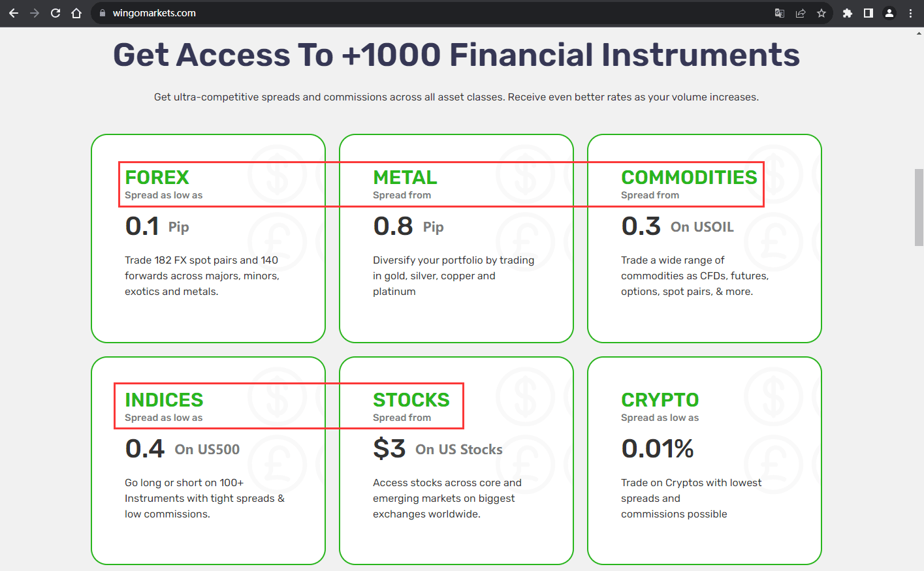Image resolution: width=924 pixels, height=571 pixels.
Task: Click the 0.01% crypto spread value
Action: point(658,449)
